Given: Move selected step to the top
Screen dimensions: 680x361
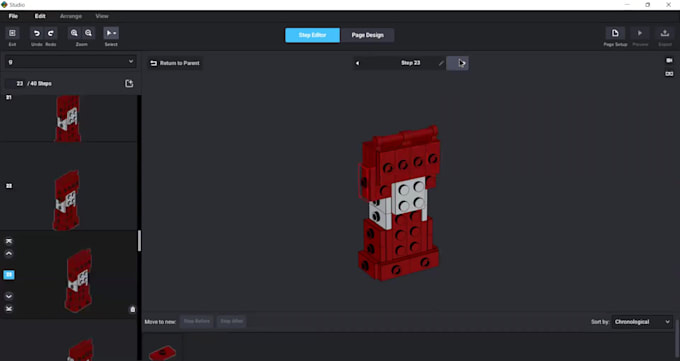Looking at the screenshot, I should 9,241.
